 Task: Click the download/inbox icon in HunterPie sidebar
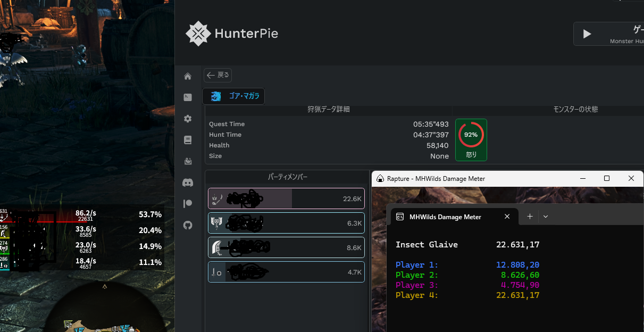pos(188,161)
